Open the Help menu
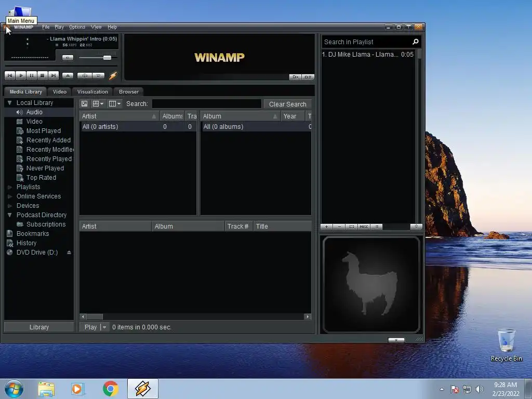Viewport: 532px width, 399px height. (x=112, y=27)
